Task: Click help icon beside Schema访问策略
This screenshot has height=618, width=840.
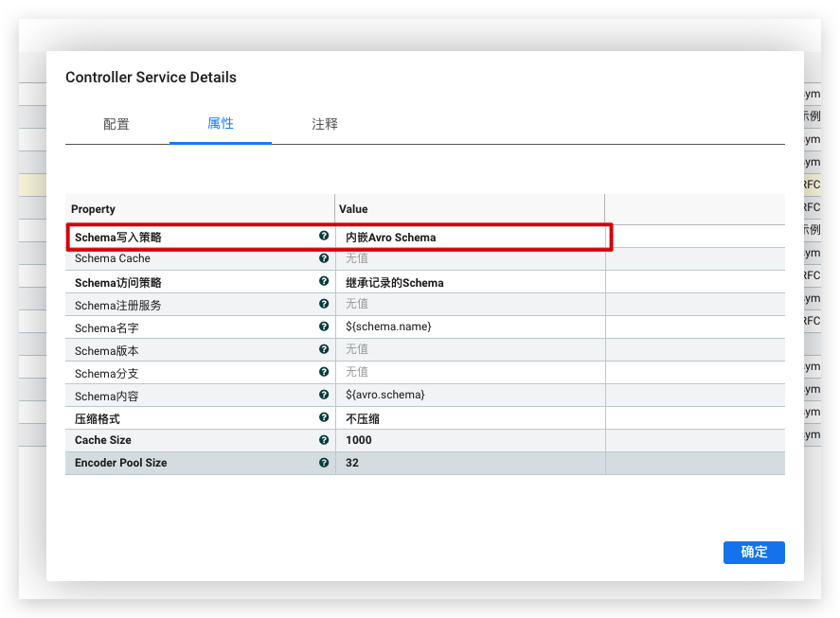Action: pos(324,282)
